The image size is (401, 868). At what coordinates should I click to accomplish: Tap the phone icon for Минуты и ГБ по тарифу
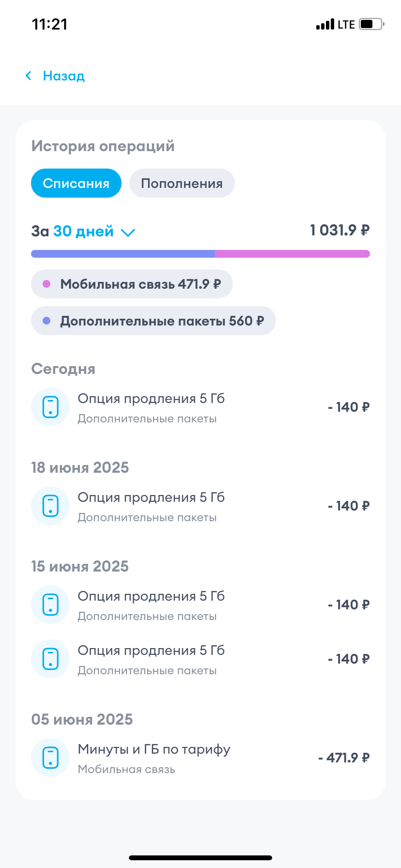point(50,758)
